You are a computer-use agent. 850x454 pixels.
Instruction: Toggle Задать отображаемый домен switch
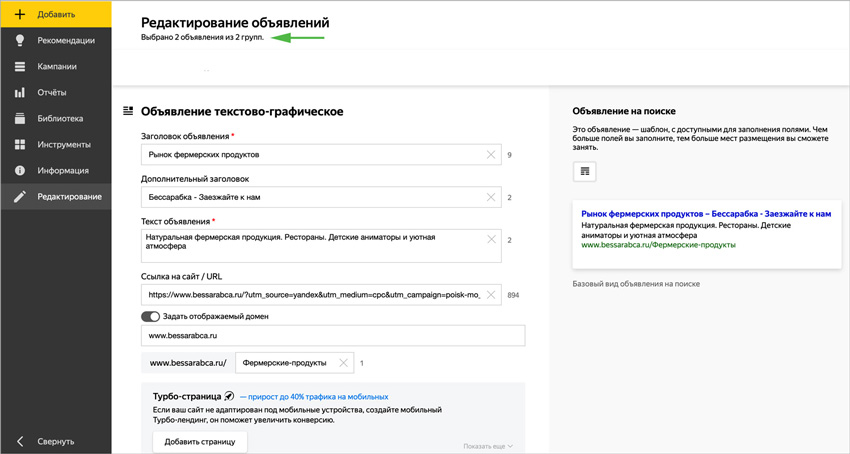pos(150,316)
